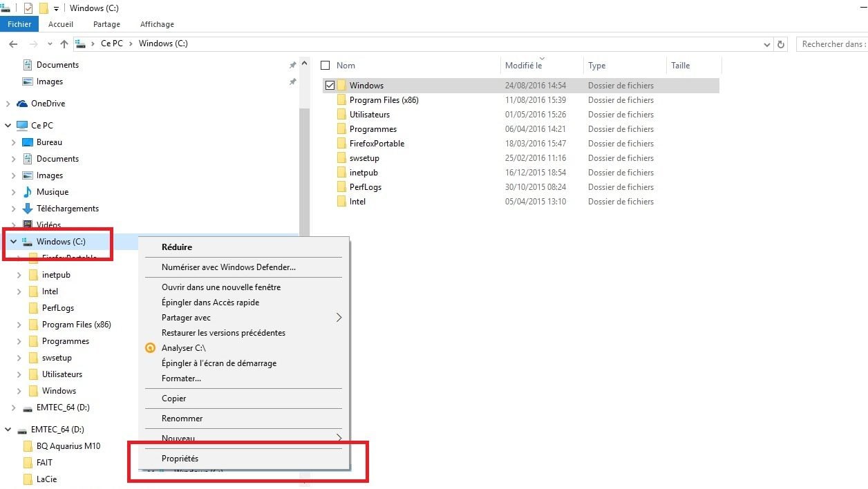
Task: Click the refresh icon beside address bar
Action: [x=781, y=44]
